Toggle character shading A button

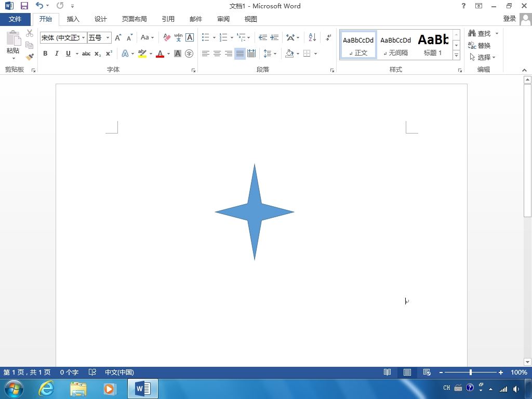click(x=178, y=54)
